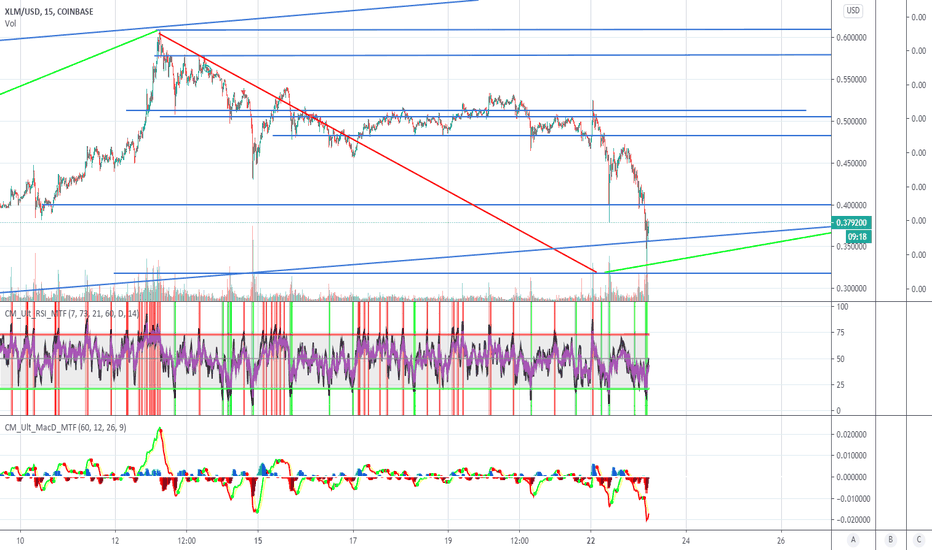Select the CM_Ult_RSI_MTF indicator legend
932x550 pixels.
71,313
